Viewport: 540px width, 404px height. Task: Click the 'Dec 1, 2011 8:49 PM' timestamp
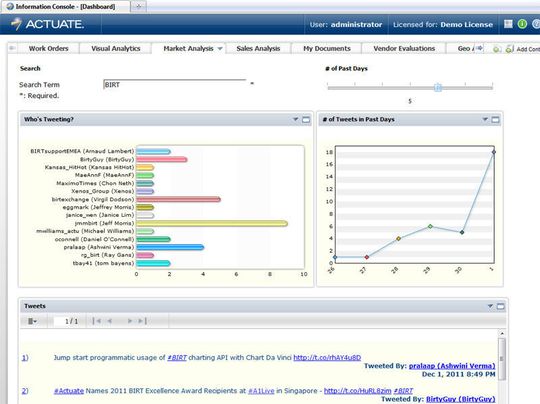(458, 374)
